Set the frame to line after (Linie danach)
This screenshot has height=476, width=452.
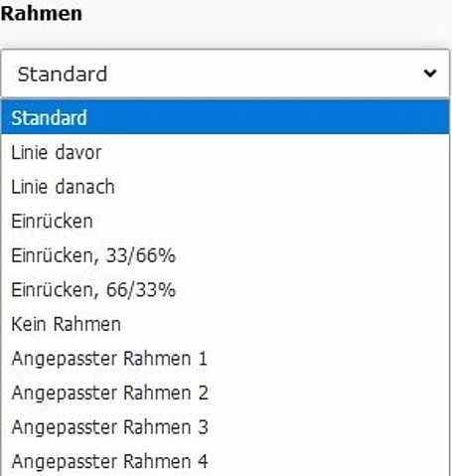226,187
